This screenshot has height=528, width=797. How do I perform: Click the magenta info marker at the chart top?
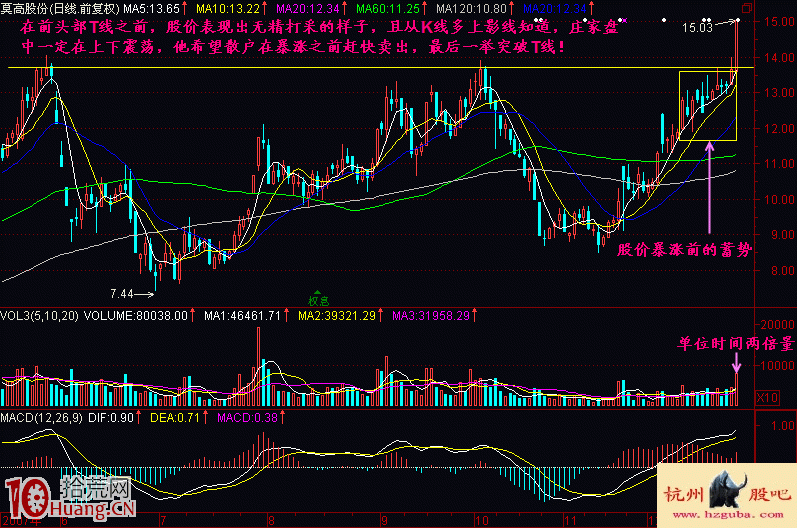(625, 20)
